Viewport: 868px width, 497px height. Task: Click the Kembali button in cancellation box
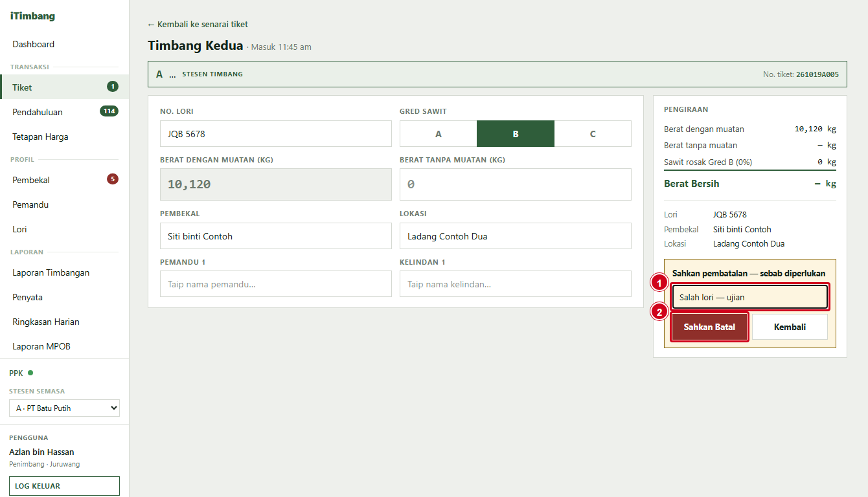click(x=790, y=327)
